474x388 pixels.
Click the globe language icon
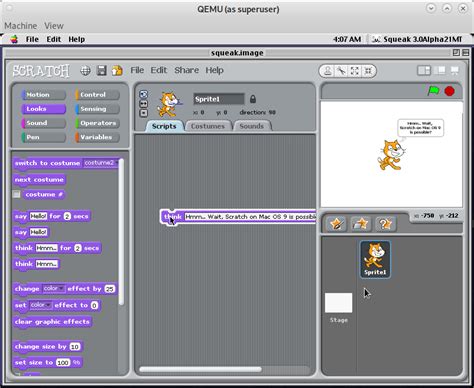[x=85, y=71]
